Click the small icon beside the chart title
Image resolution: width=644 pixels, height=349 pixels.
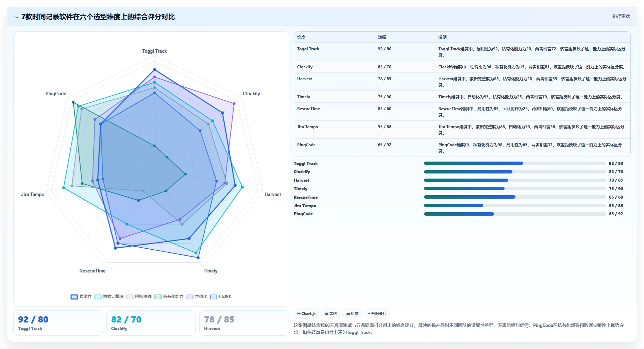tap(16, 17)
